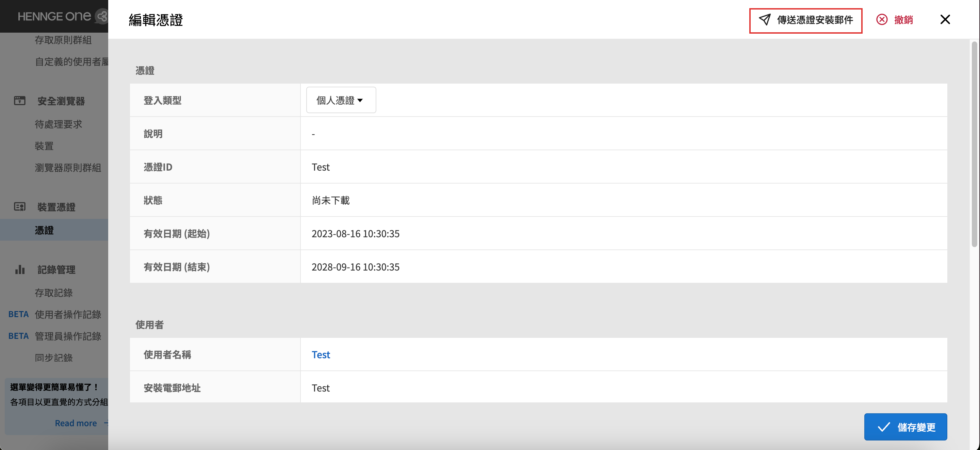The height and width of the screenshot is (450, 980).
Task: Select 憑證 in the sidebar menu
Action: point(44,230)
